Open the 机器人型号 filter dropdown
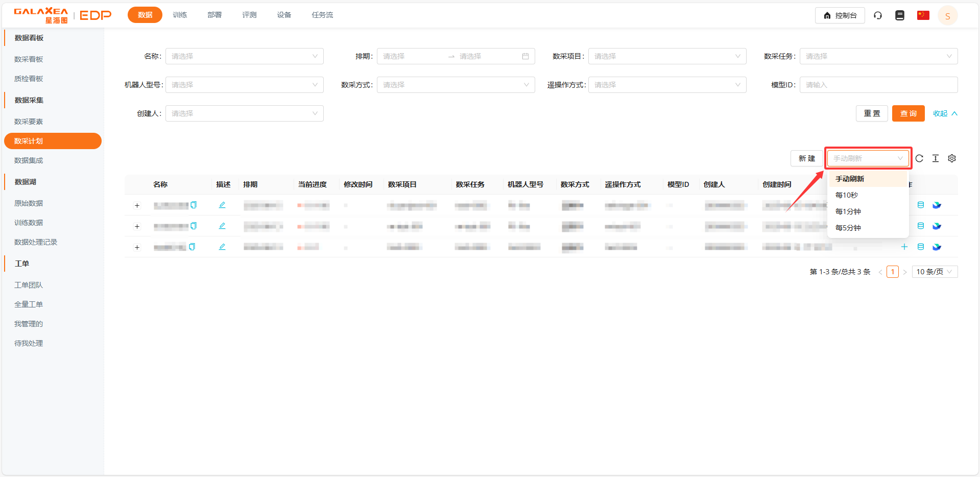The height and width of the screenshot is (477, 980). (x=245, y=85)
